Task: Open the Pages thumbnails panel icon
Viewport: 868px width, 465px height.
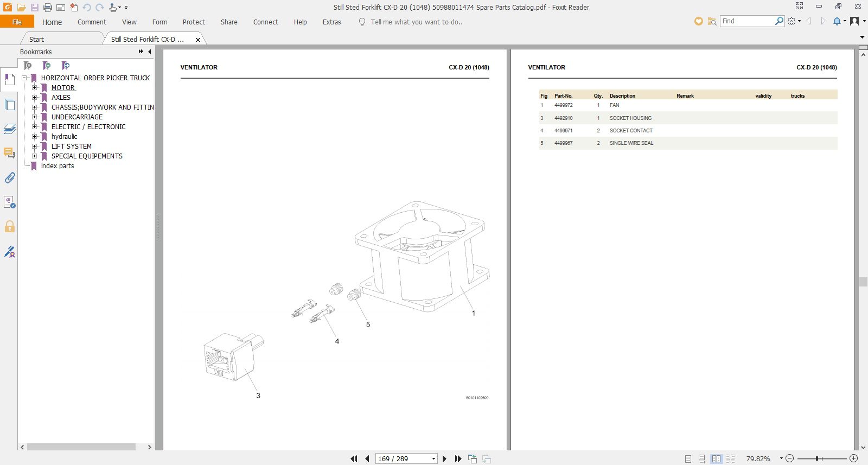Action: coord(9,105)
